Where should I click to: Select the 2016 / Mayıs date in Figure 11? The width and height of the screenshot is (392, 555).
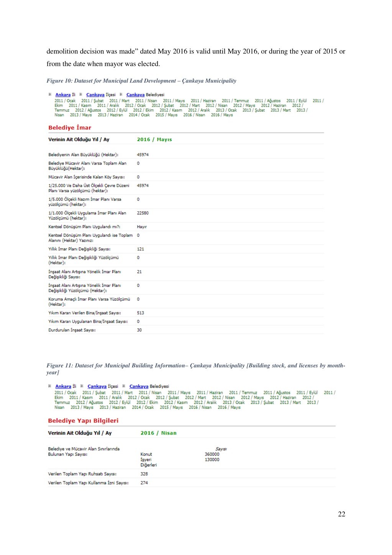[x=229, y=407]
